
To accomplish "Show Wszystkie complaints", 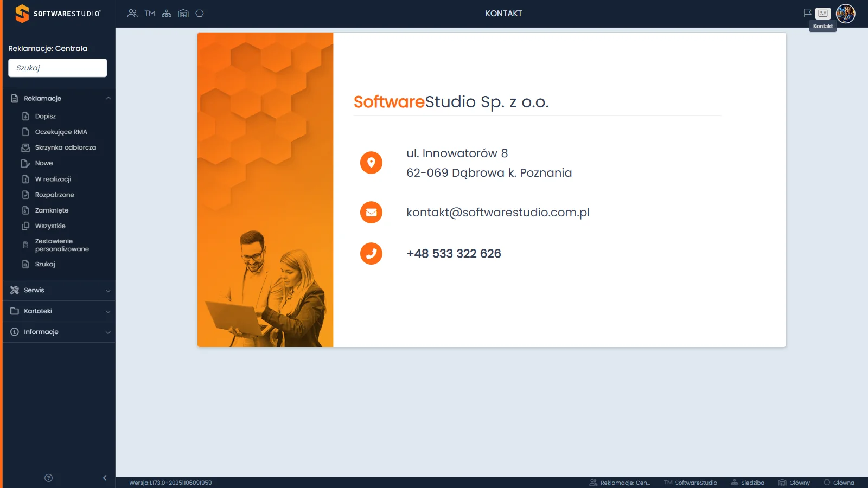I will pos(50,226).
